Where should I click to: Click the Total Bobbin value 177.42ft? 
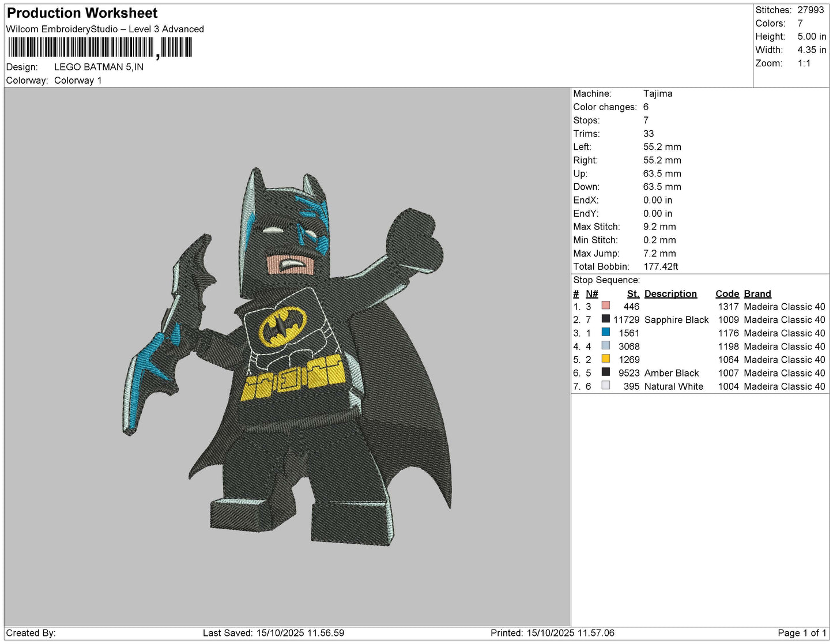661,266
